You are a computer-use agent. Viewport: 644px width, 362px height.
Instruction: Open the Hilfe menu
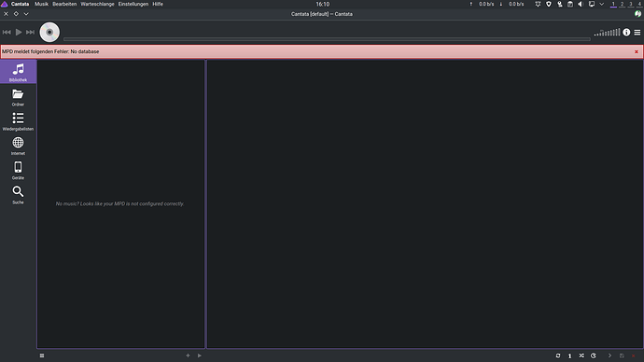(x=158, y=4)
